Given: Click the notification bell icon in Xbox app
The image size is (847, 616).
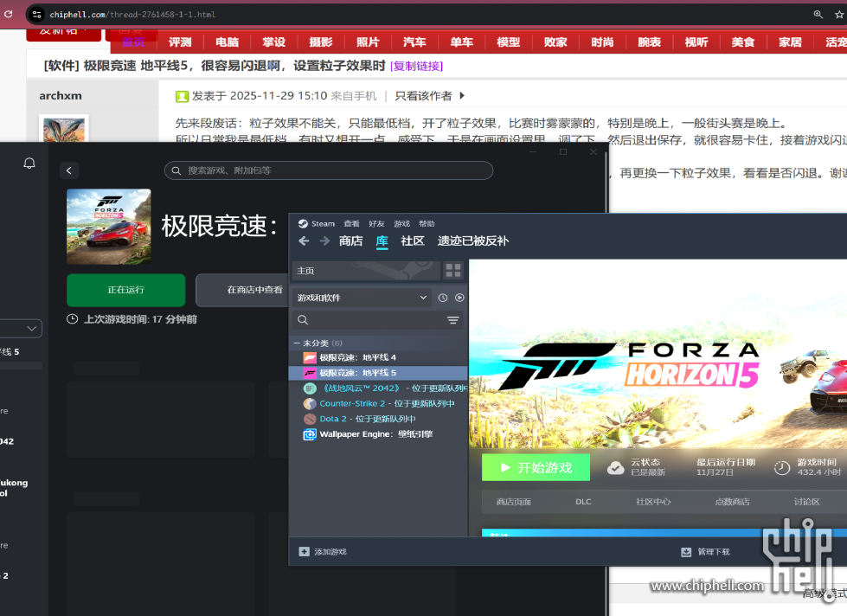Looking at the screenshot, I should (x=29, y=164).
